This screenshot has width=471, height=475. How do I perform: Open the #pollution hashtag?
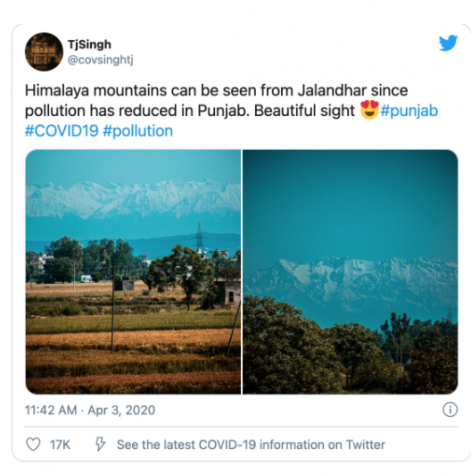point(138,131)
